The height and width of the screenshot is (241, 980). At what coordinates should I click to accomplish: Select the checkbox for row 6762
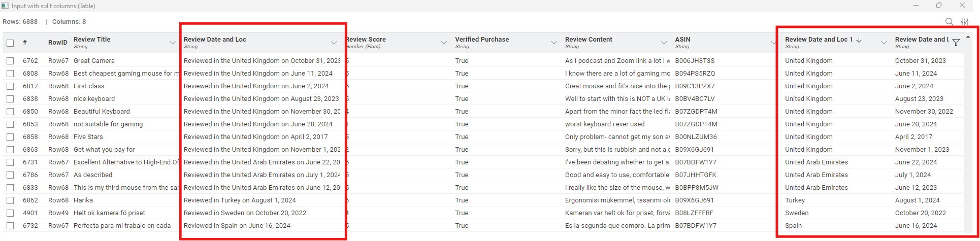tap(10, 61)
